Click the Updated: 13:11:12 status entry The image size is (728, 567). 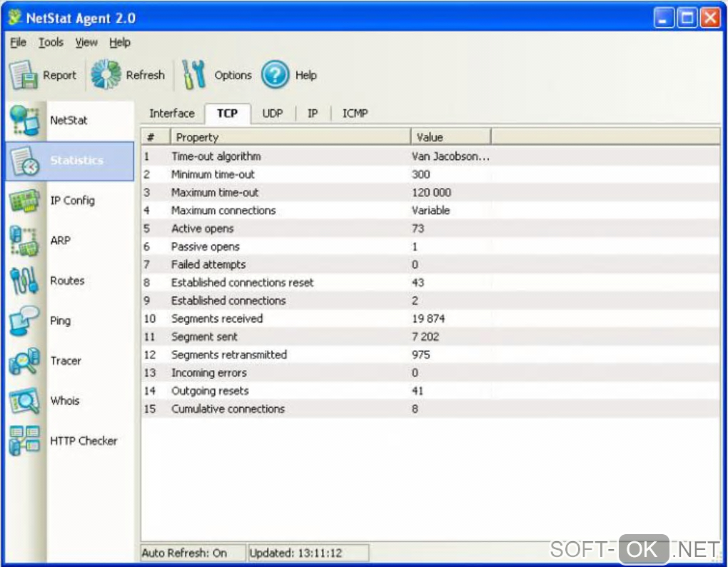[x=308, y=553]
